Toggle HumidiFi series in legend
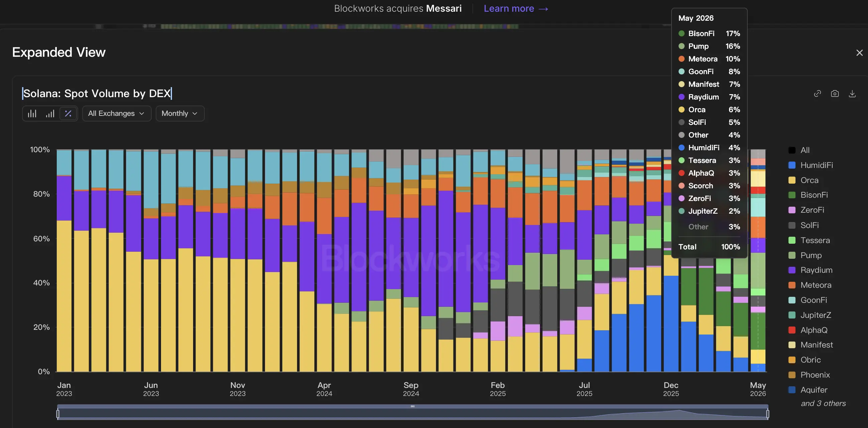The width and height of the screenshot is (868, 428). (811, 165)
